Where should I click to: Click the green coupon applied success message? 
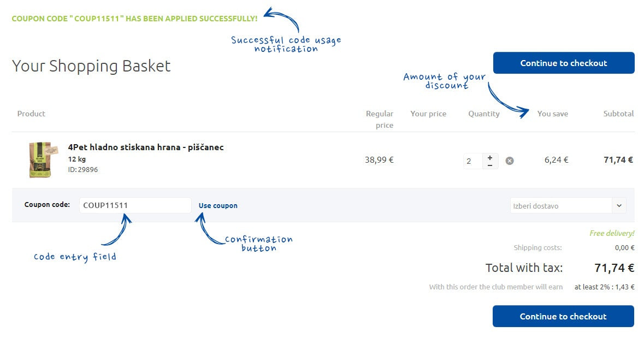[134, 19]
